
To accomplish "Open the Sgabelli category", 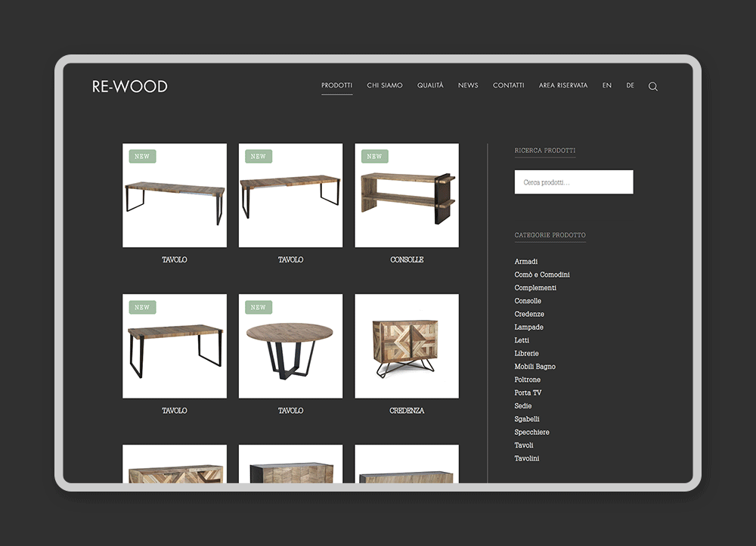I will pyautogui.click(x=526, y=419).
